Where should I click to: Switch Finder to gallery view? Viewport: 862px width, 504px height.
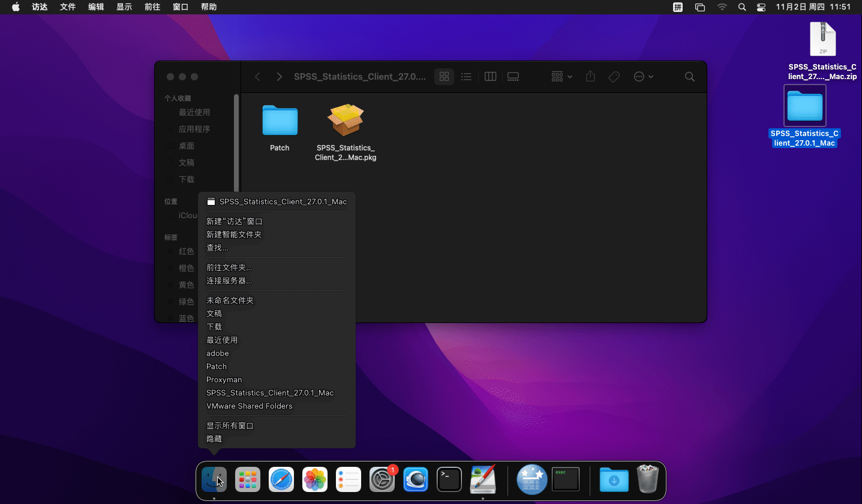(x=513, y=77)
